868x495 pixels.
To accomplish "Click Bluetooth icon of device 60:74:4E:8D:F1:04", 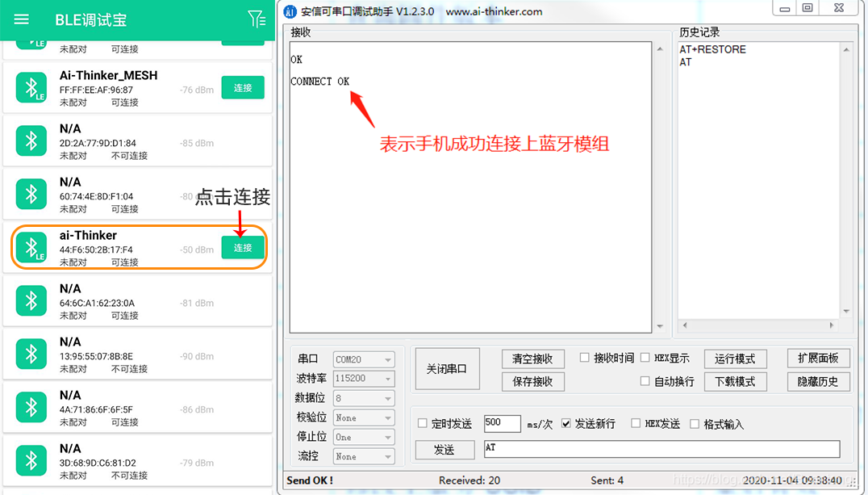I will [x=31, y=194].
